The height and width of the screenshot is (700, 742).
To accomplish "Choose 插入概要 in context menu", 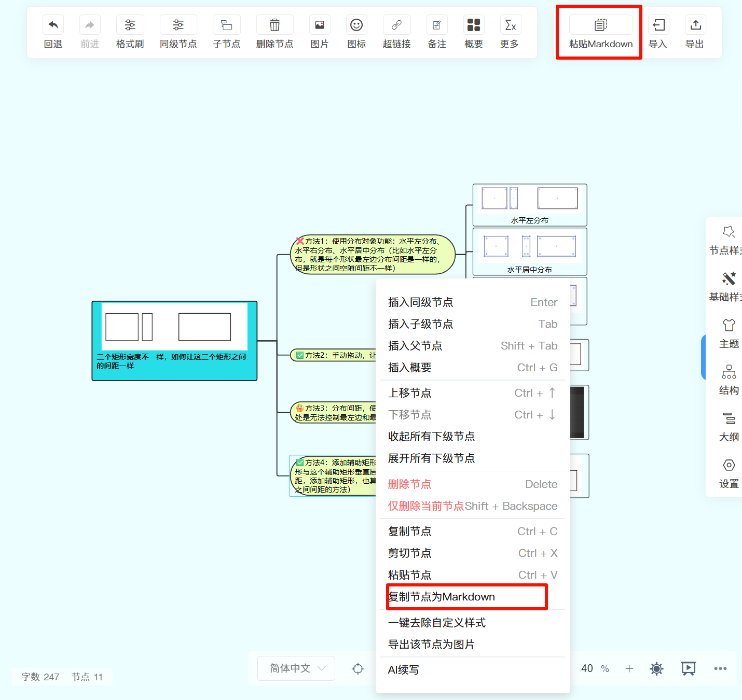I will click(473, 368).
